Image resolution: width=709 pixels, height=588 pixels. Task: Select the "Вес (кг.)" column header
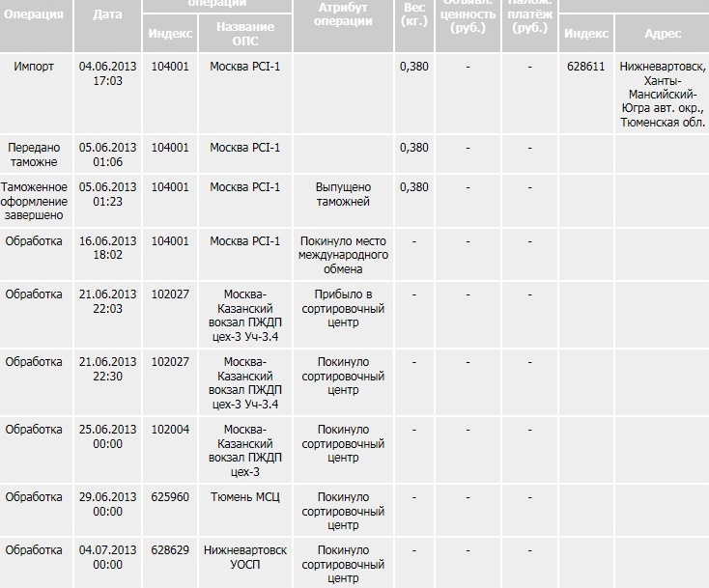click(413, 14)
